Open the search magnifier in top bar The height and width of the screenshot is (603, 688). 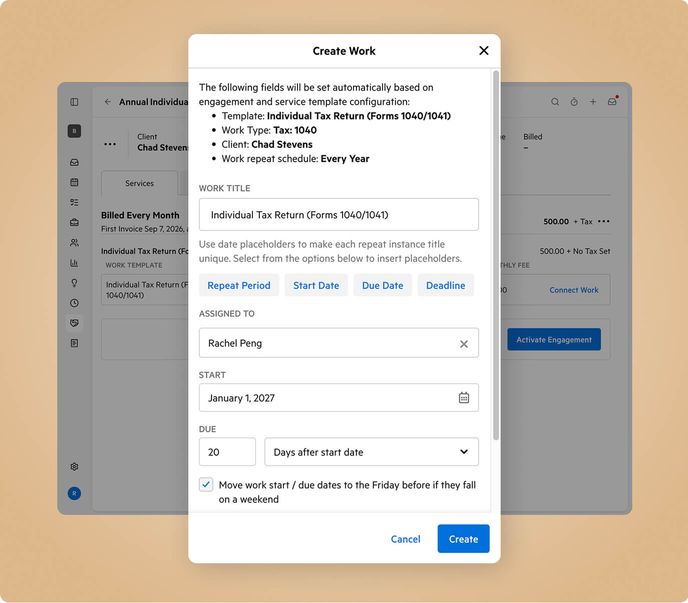coord(555,102)
